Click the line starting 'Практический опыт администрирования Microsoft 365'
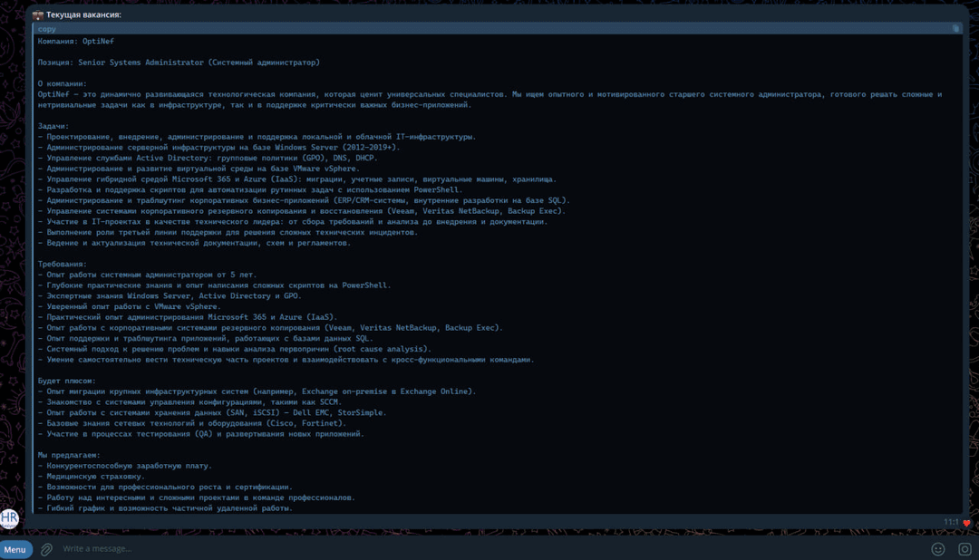This screenshot has width=979, height=560. coord(188,317)
